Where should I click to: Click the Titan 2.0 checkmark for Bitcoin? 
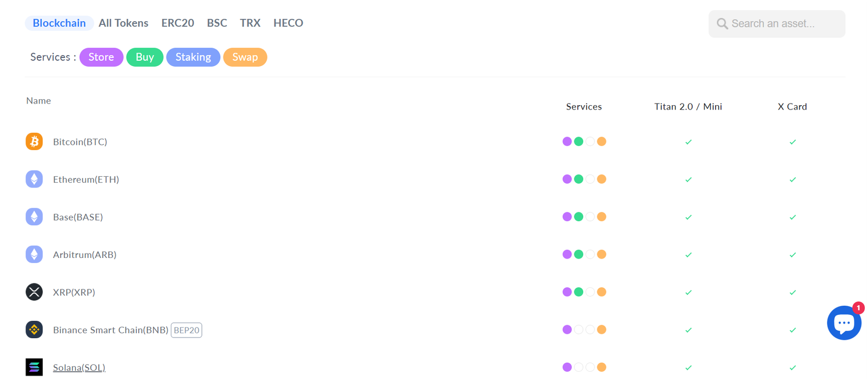tap(688, 142)
